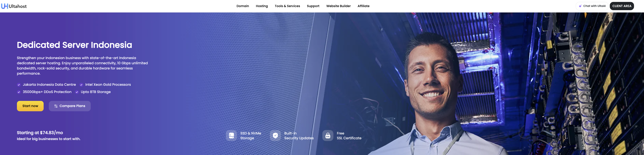This screenshot has width=644, height=155.
Task: Click the UltaAI sparkle icon
Action: pyautogui.click(x=580, y=6)
